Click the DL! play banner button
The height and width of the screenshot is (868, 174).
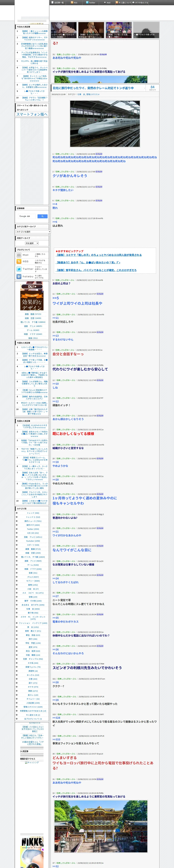pyautogui.click(x=32, y=286)
